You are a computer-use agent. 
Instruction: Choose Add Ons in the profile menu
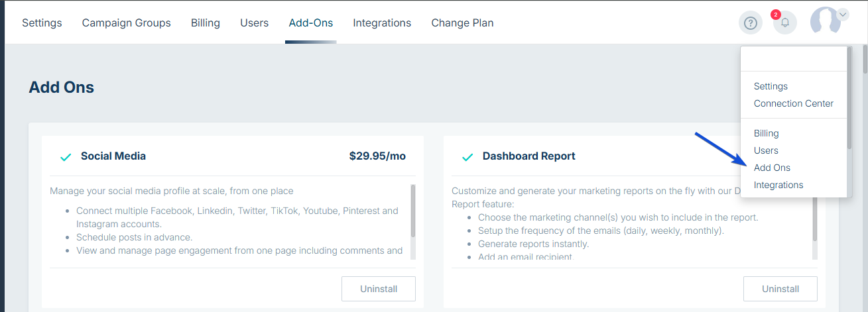[772, 168]
